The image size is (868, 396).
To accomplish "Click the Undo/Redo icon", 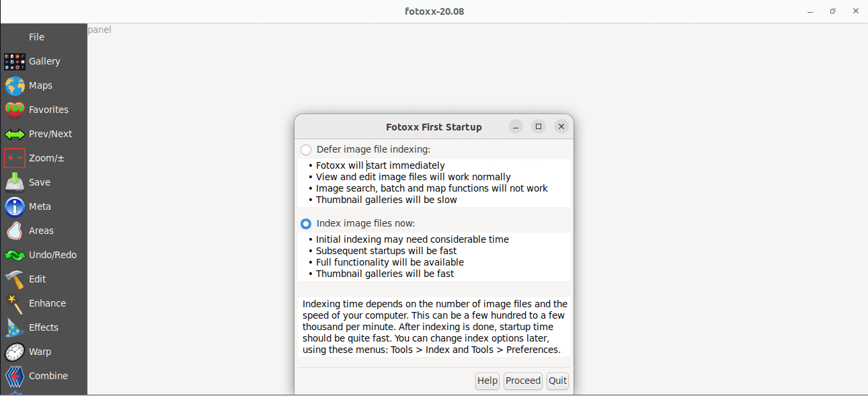I will pos(15,255).
